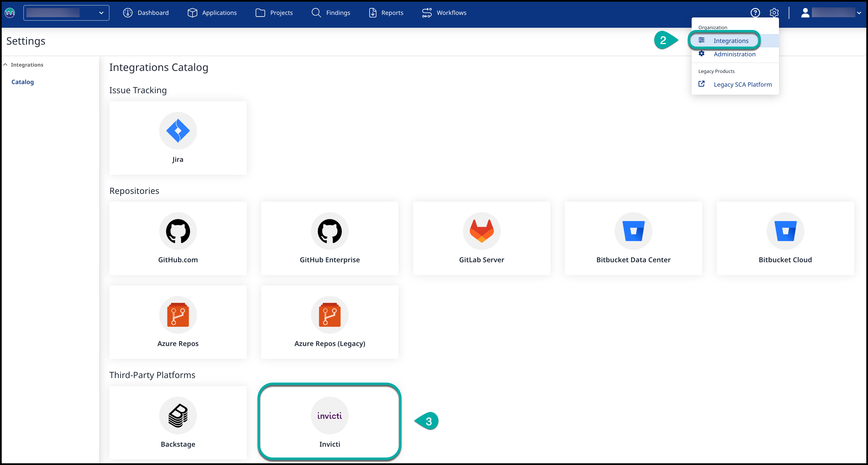The image size is (868, 465).
Task: Choose Administration in the settings menu
Action: click(734, 54)
